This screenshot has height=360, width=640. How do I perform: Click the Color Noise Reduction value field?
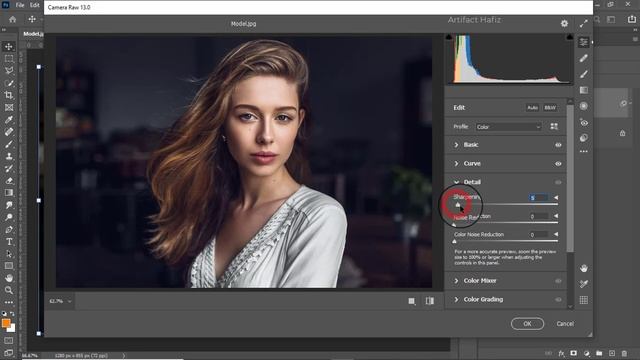point(538,235)
